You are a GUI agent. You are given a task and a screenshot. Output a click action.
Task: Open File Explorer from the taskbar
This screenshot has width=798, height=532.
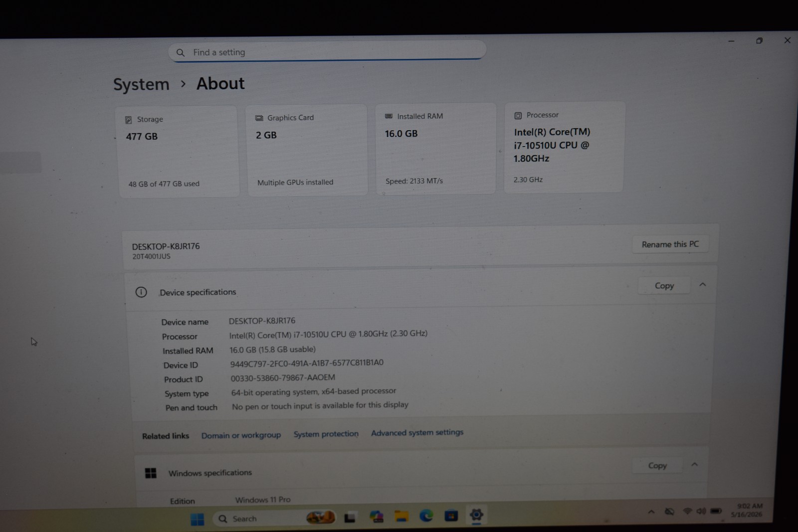pyautogui.click(x=401, y=516)
